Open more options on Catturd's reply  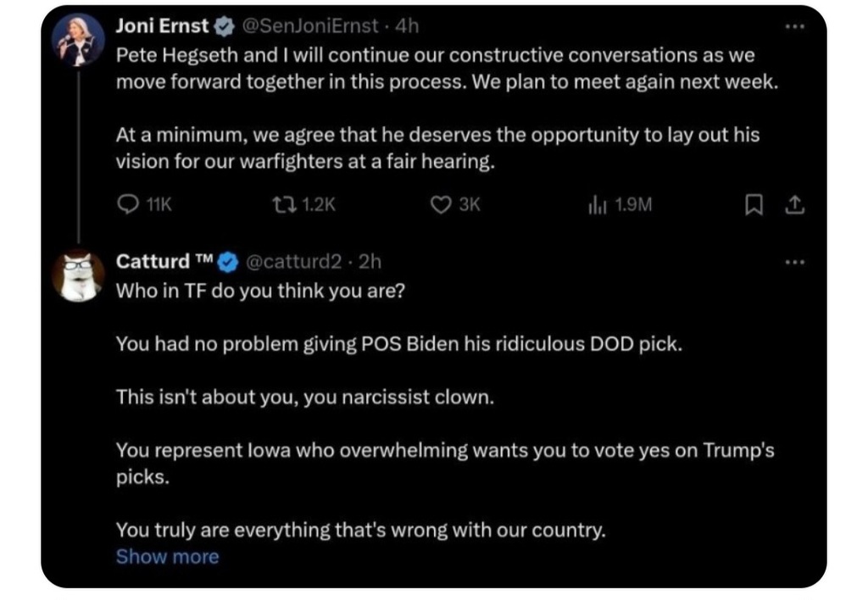tap(794, 261)
